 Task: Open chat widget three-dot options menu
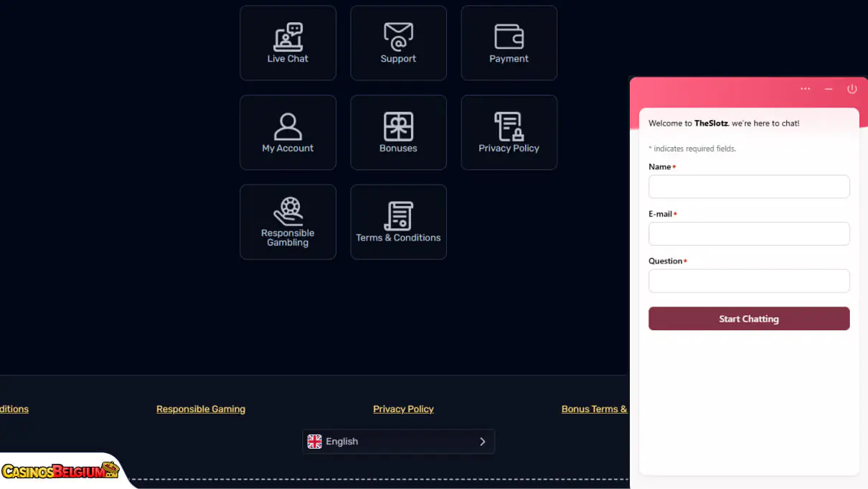point(805,89)
